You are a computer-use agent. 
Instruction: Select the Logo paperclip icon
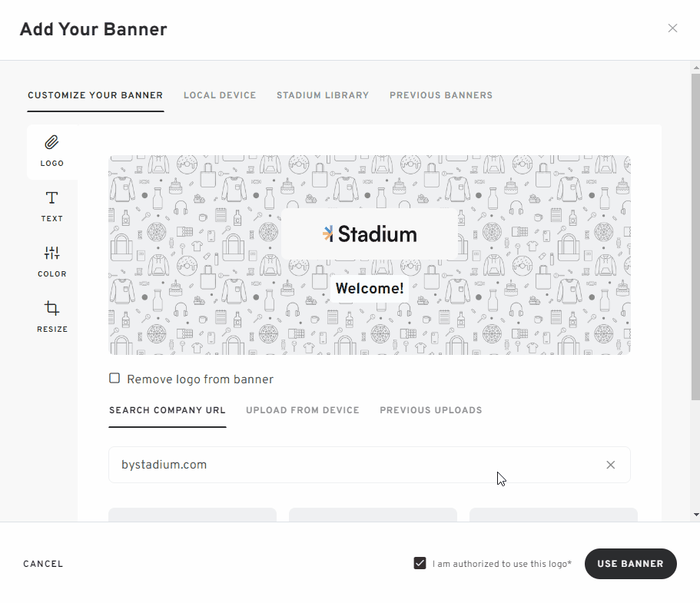[51, 143]
